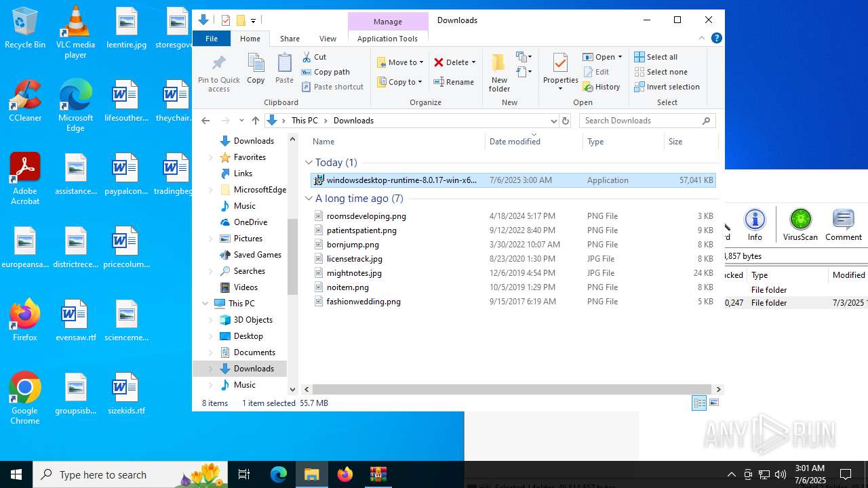Screen dimensions: 868x488
Task: Click the Copy ribbon button
Action: [256, 69]
